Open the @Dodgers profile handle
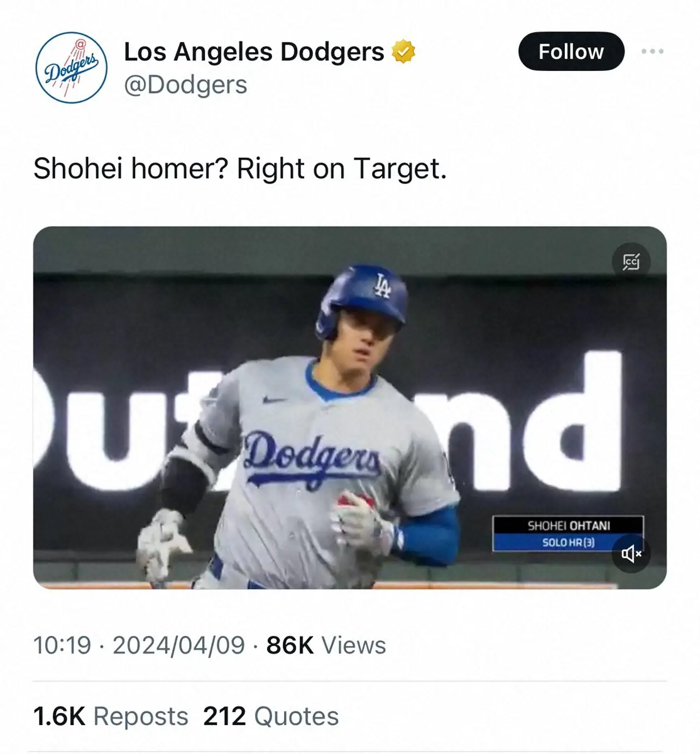This screenshot has width=700, height=754. click(x=185, y=84)
